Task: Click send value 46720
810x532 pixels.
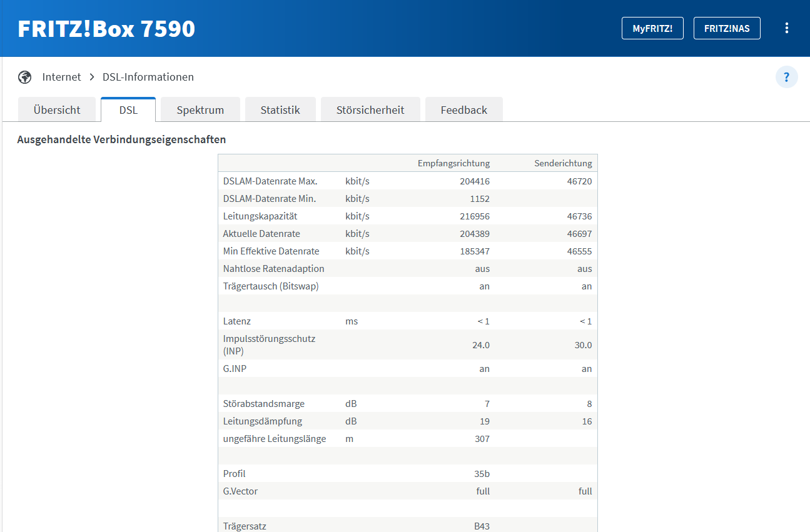Action: (579, 181)
